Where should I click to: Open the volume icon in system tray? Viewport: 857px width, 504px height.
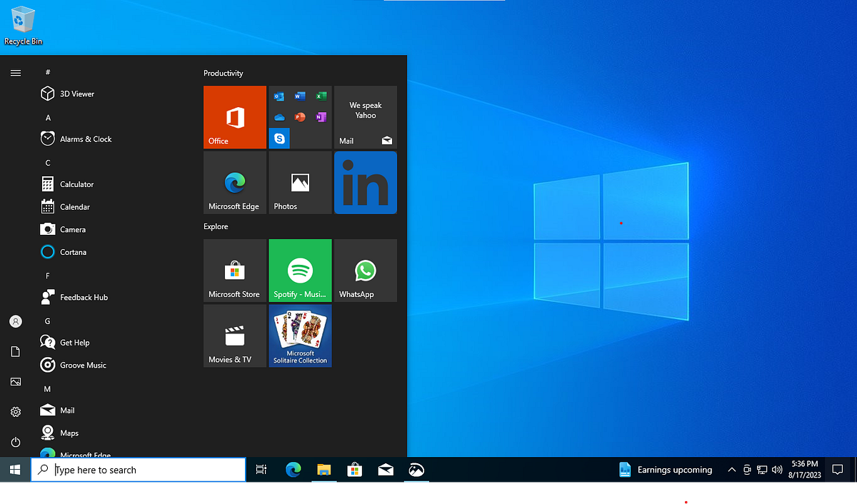pos(778,470)
